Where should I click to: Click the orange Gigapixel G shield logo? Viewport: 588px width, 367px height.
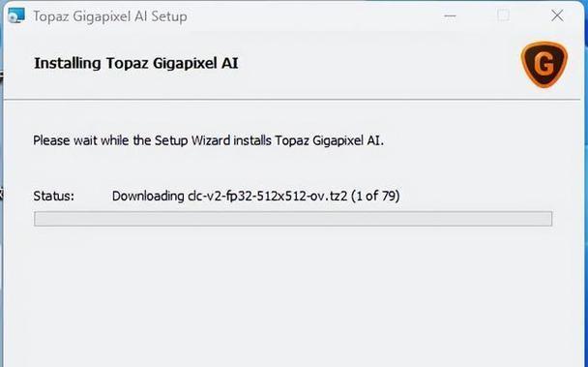click(544, 65)
